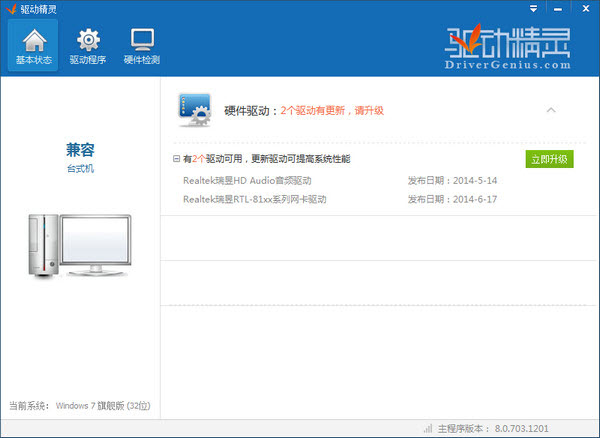Select the Realtek HD Audio音频驱动 entry
Viewport: 600px width, 438px height.
pyautogui.click(x=247, y=181)
